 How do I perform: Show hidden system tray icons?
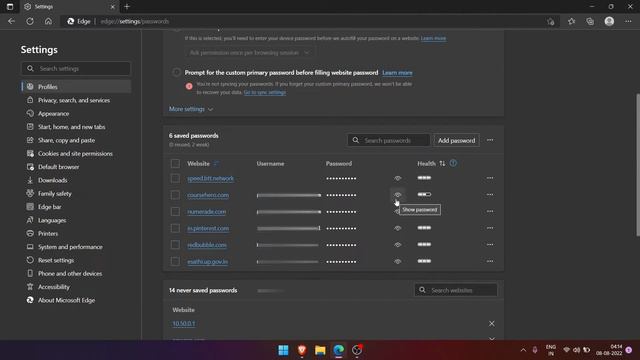[523, 350]
